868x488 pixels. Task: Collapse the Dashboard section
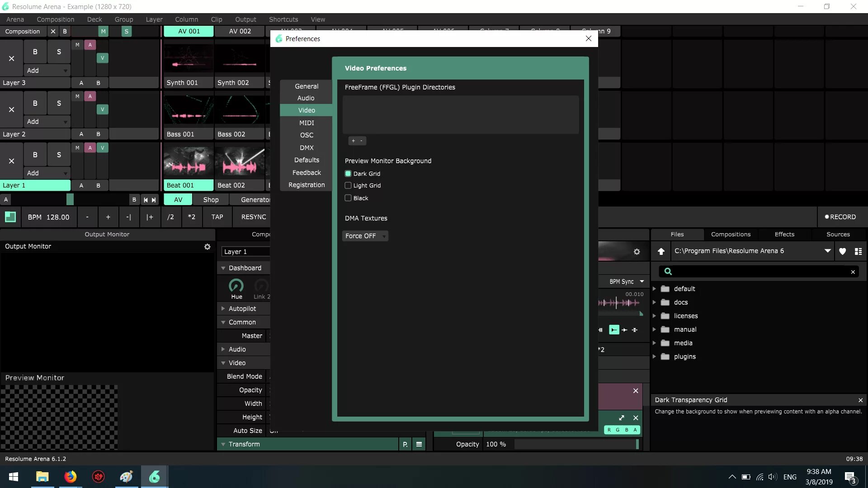223,268
